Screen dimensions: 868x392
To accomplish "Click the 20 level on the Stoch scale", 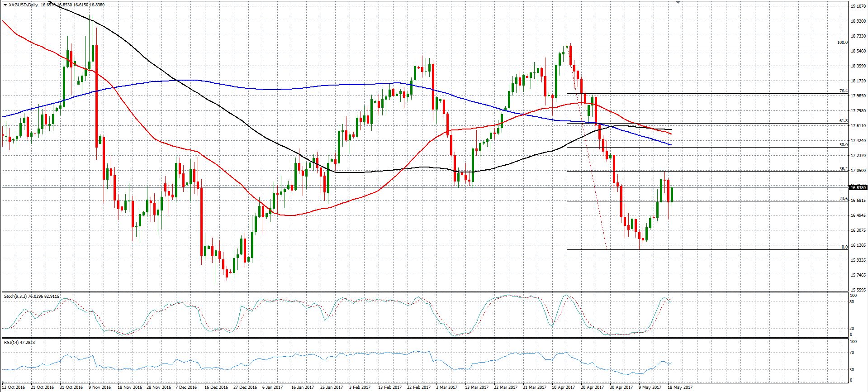I will [853, 329].
